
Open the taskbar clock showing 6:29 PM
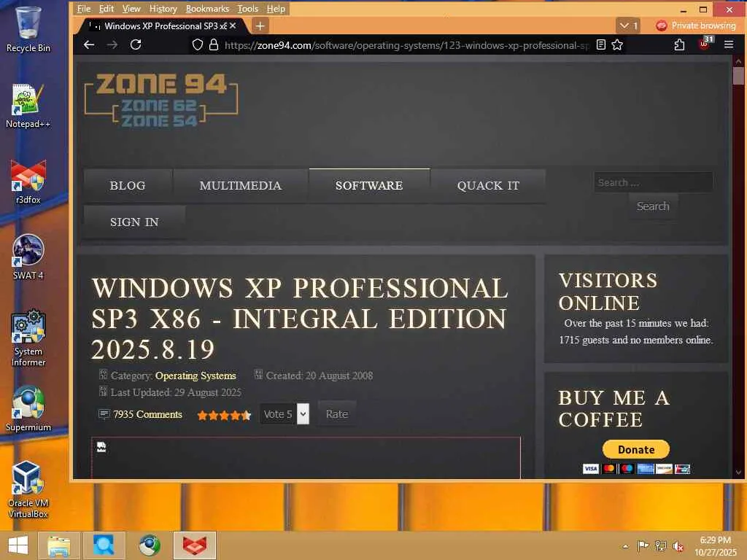[715, 546]
